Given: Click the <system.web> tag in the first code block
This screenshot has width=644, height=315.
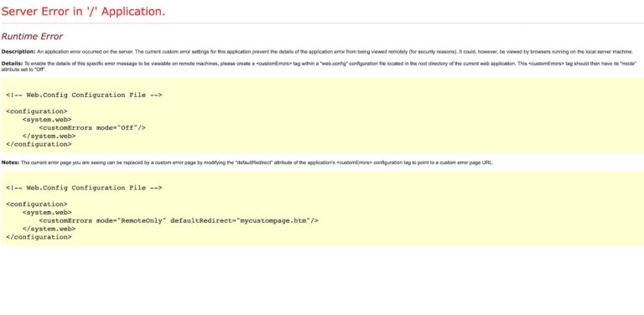Looking at the screenshot, I should (x=47, y=119).
